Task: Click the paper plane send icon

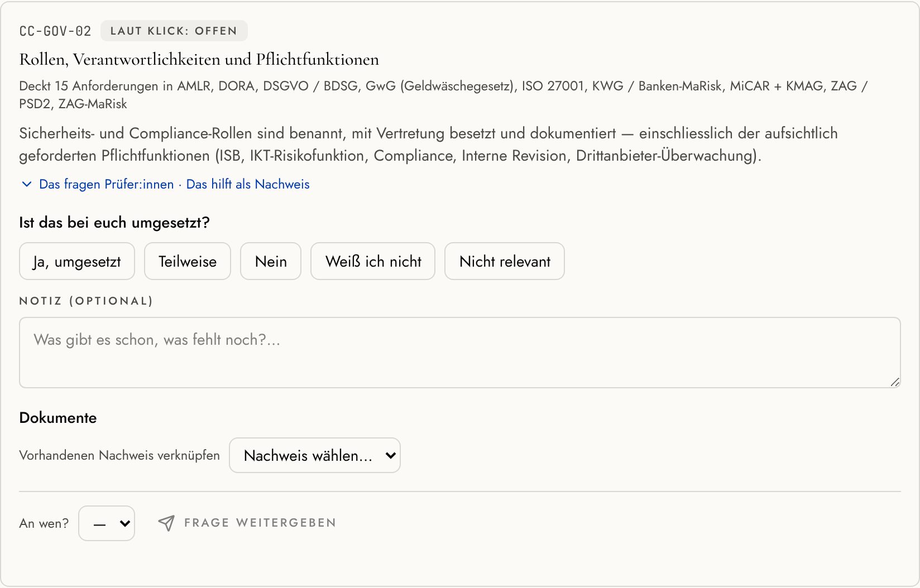Action: [x=166, y=523]
